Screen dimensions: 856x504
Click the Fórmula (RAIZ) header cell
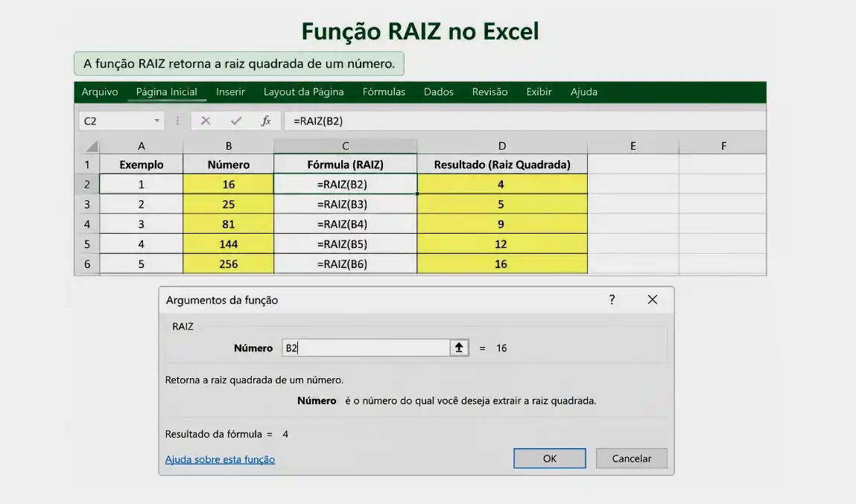pos(345,165)
